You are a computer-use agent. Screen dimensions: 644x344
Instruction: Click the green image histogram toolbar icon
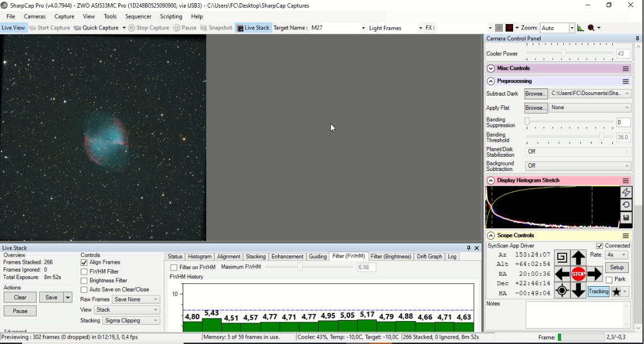tap(580, 28)
